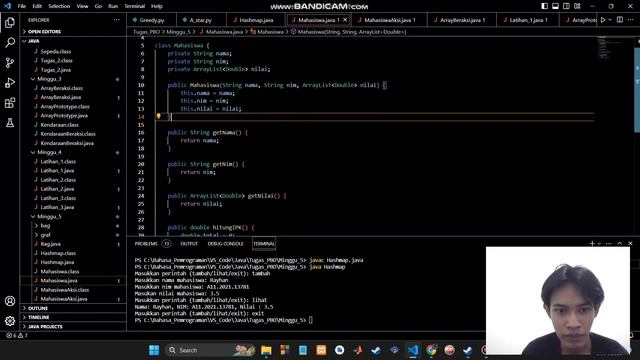Screen dimensions: 640x360
Task: Open the Run menu
Action: [113, 6]
